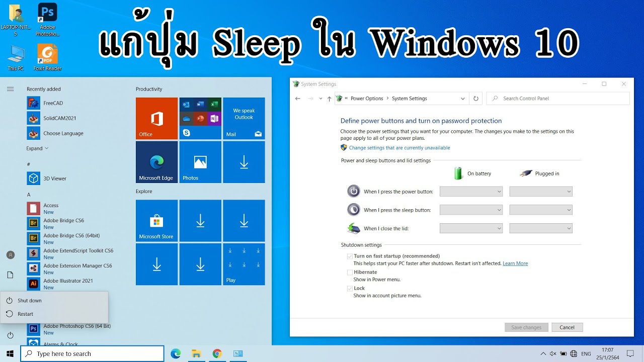This screenshot has height=362, width=644.
Task: Open close the lid On battery dropdown
Action: (x=471, y=228)
